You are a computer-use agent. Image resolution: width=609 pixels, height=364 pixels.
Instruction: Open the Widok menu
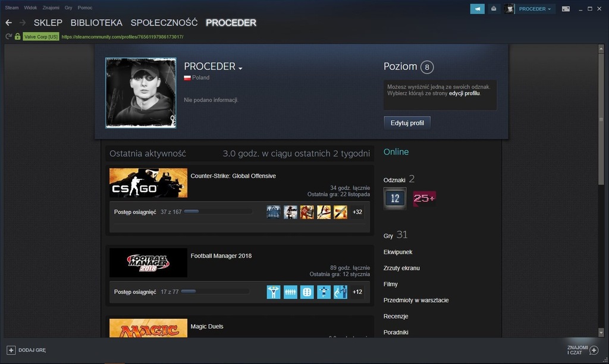pos(30,8)
